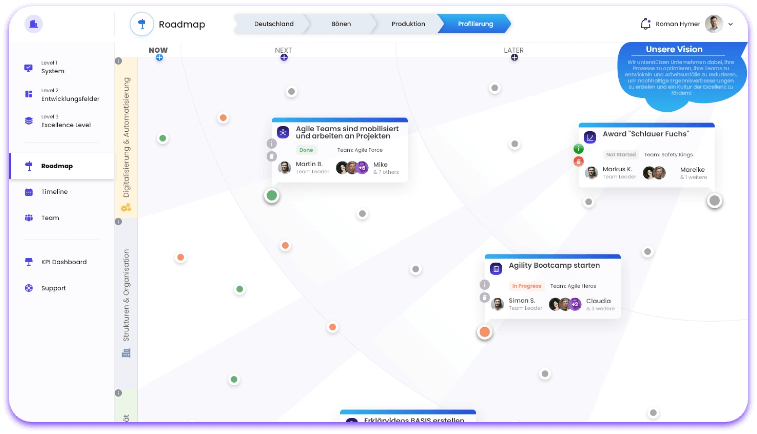Screen dimensions: 757x434
Task: Click the KPI Dashboard icon in the sidebar
Action: pyautogui.click(x=28, y=262)
